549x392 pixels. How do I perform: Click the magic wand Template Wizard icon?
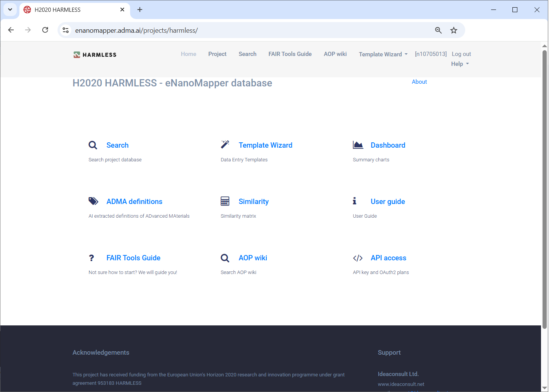[x=225, y=145]
